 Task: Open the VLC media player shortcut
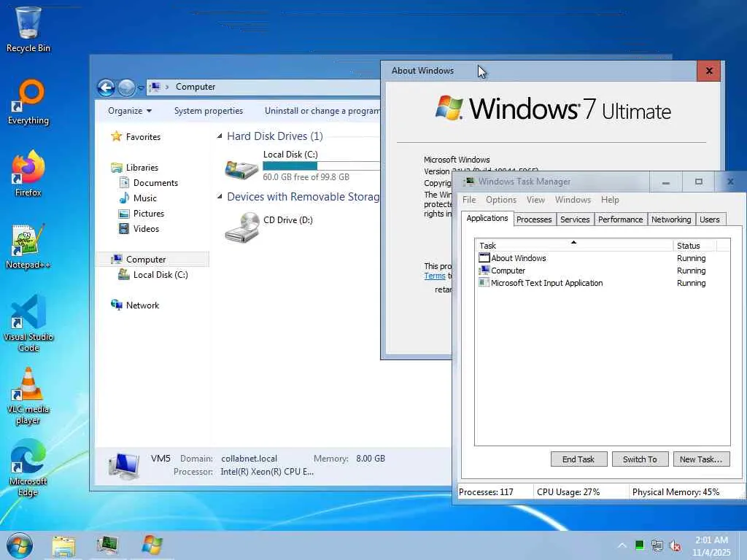click(x=28, y=396)
